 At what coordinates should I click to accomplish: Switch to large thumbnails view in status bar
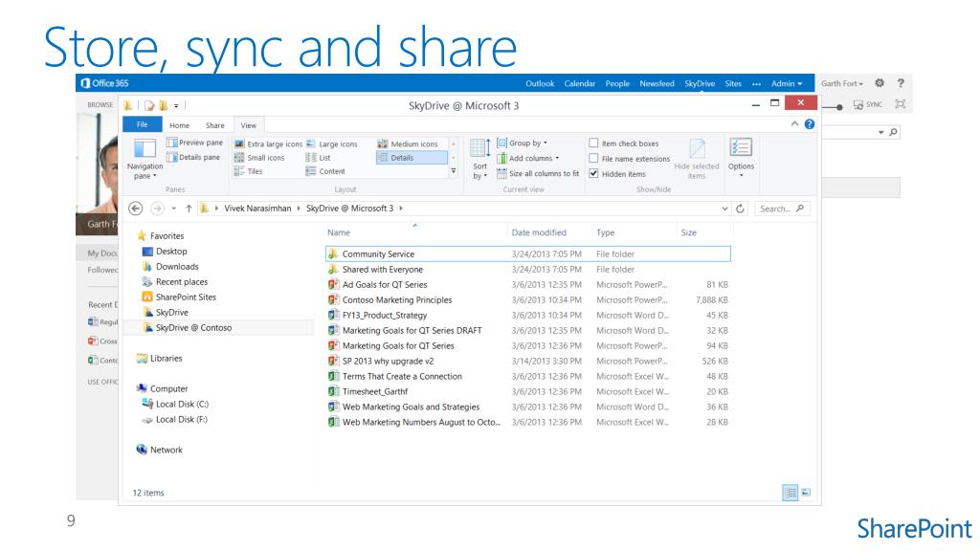(806, 493)
